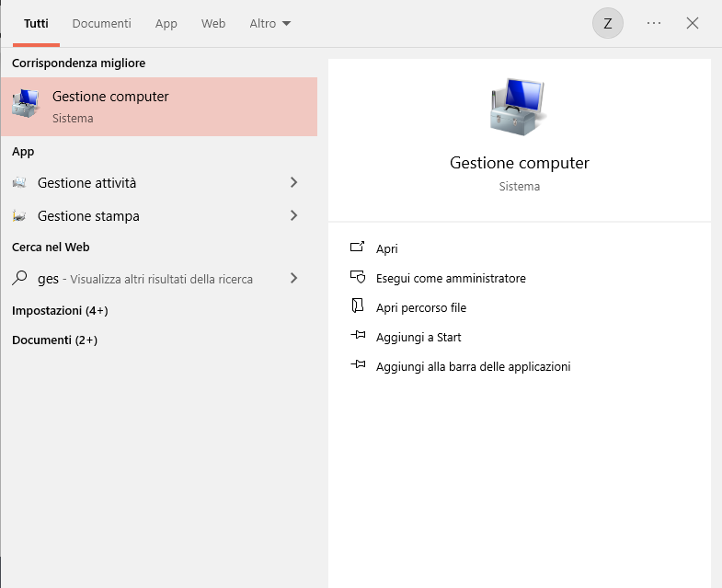
Task: Switch to the Documenti tab
Action: pyautogui.click(x=101, y=24)
